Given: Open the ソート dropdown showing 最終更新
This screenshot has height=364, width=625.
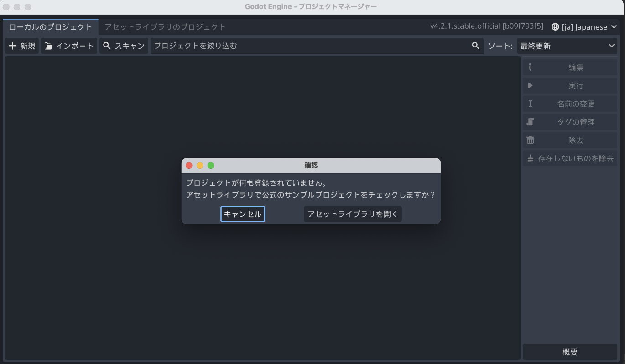Looking at the screenshot, I should click(567, 46).
